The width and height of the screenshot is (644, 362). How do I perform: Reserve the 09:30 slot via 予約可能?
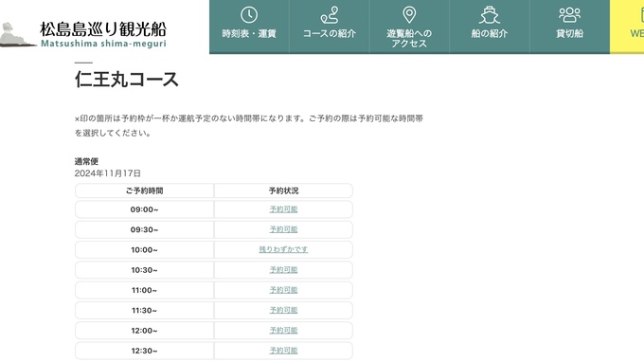(x=283, y=229)
